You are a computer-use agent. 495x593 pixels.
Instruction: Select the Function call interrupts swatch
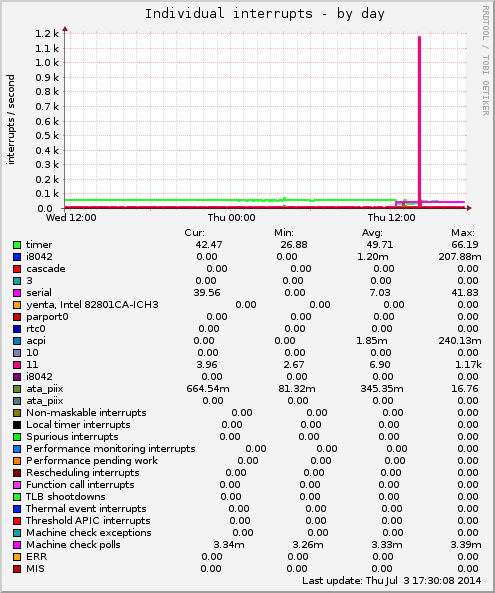click(x=17, y=485)
